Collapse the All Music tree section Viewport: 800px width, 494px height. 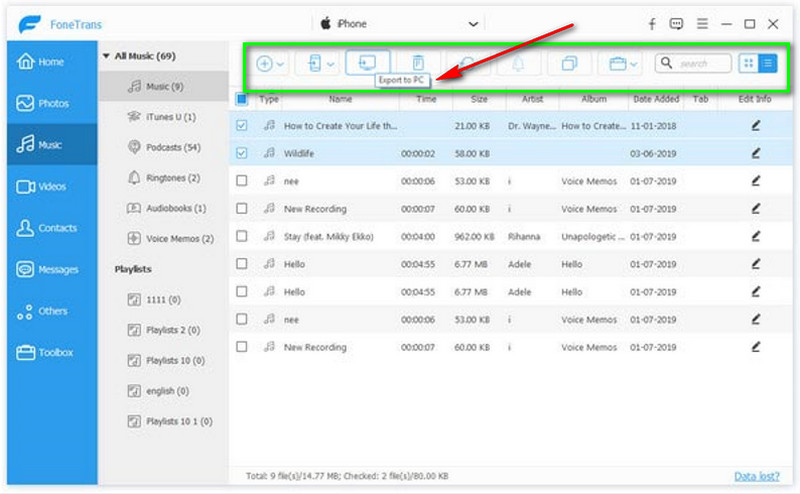coord(106,56)
